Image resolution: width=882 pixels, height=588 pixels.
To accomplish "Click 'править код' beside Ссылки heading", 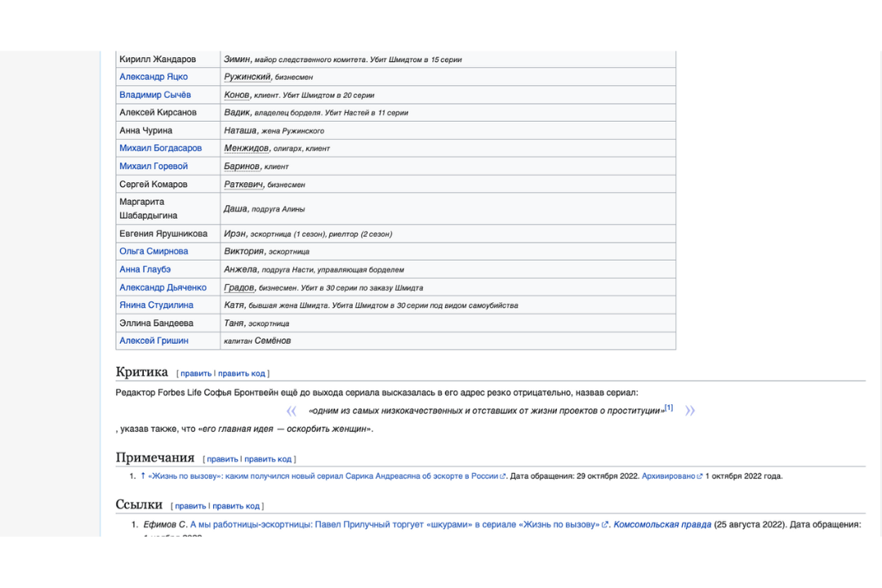I will point(236,506).
